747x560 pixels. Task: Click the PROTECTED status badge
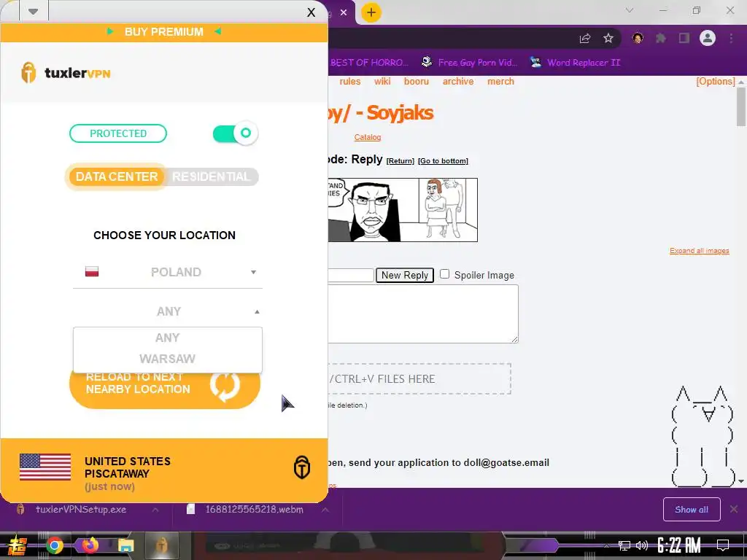(118, 133)
